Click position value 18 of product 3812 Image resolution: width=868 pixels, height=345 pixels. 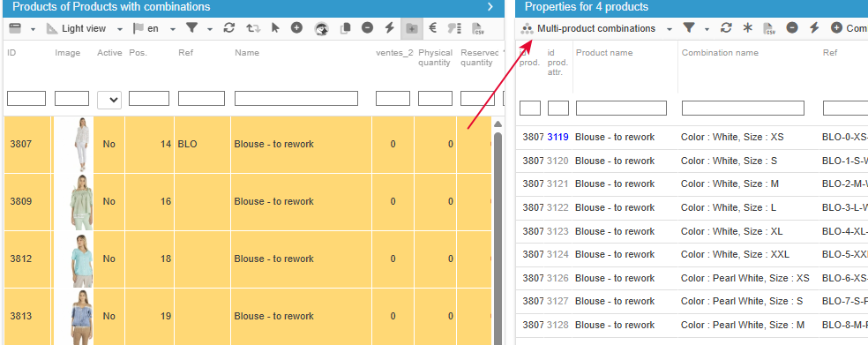coord(166,259)
